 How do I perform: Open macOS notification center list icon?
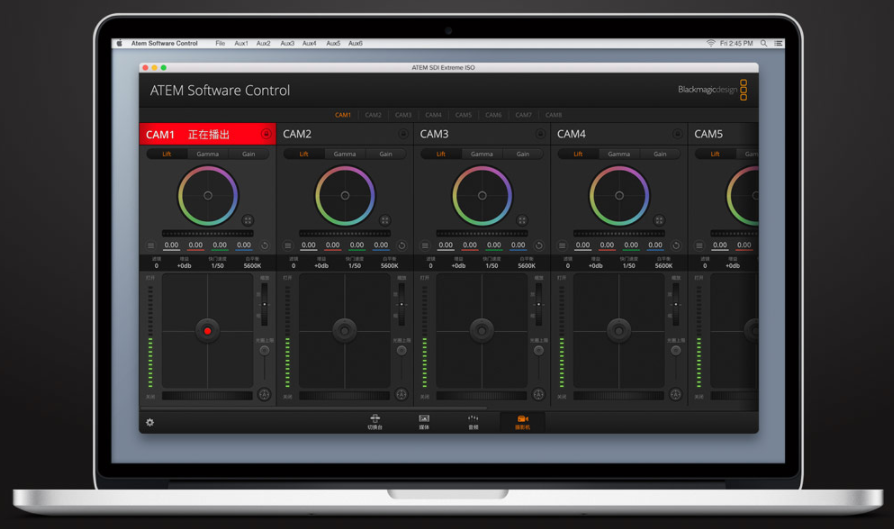778,43
